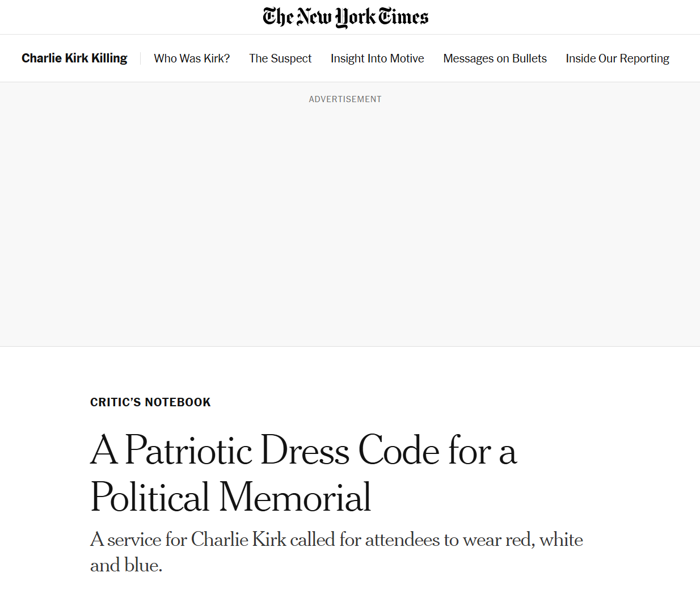Click 'A service for' starting the summary
Viewport: 700px width, 589px height.
(x=138, y=540)
